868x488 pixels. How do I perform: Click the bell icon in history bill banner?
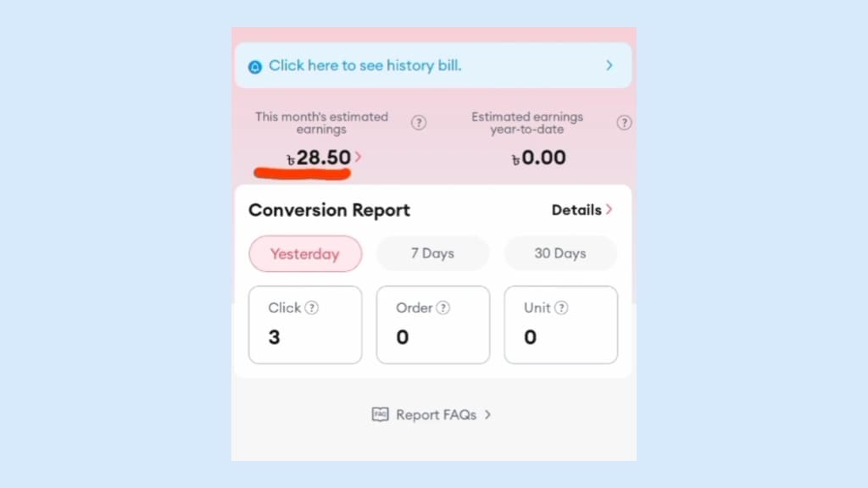tap(255, 66)
